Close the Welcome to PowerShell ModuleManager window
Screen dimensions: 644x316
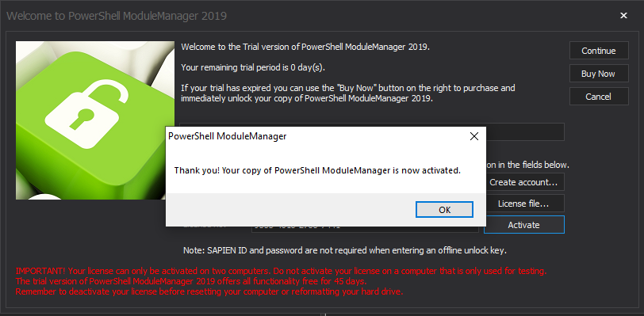click(623, 16)
